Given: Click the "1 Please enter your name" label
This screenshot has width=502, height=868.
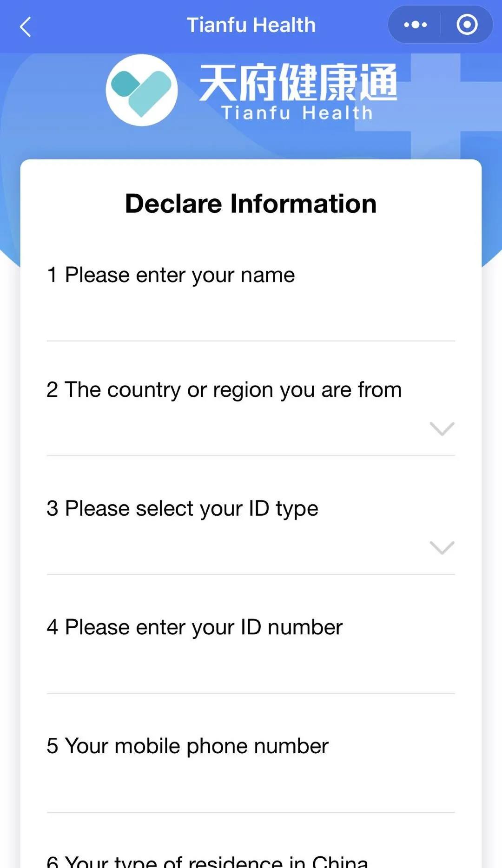Looking at the screenshot, I should pos(171,275).
